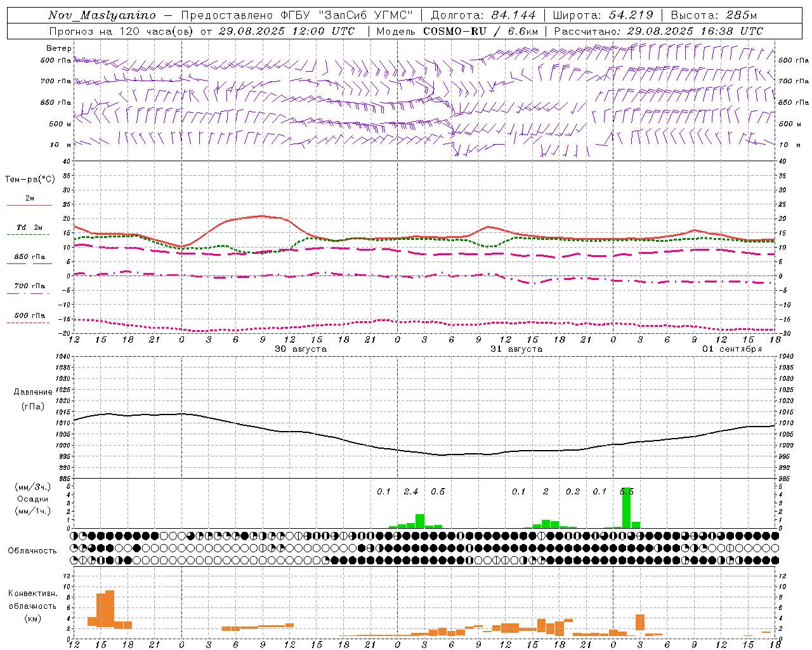Click the 31 августа date label
812x650 pixels.
(x=516, y=349)
